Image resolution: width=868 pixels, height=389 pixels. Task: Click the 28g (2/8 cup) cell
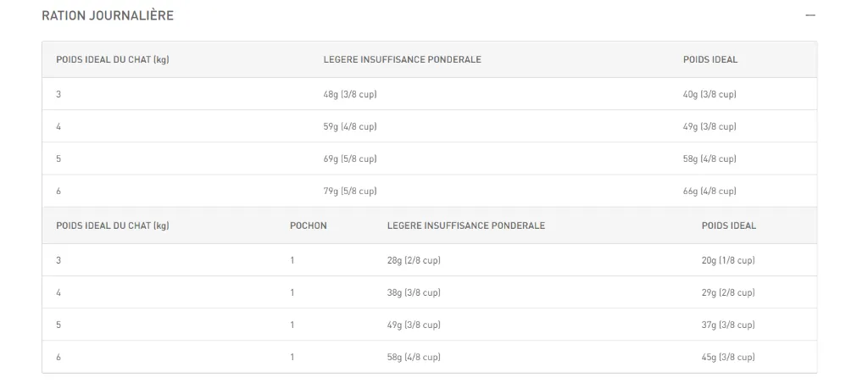tap(414, 260)
